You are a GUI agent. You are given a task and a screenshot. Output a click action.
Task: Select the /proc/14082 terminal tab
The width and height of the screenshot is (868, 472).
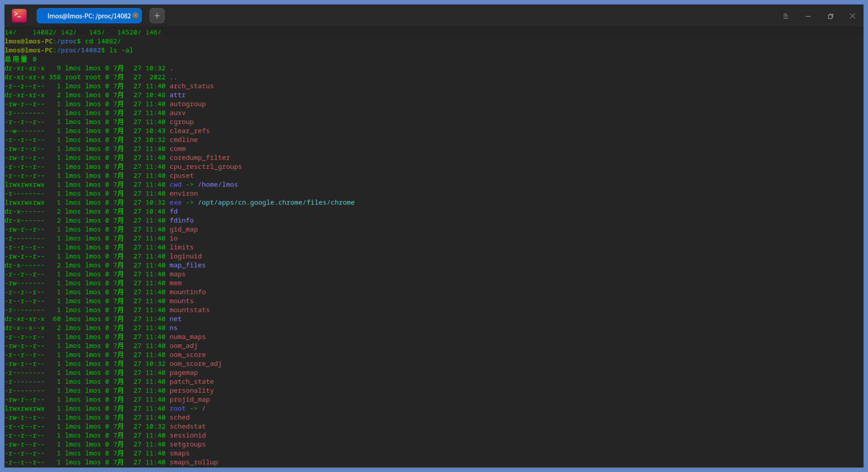point(89,16)
